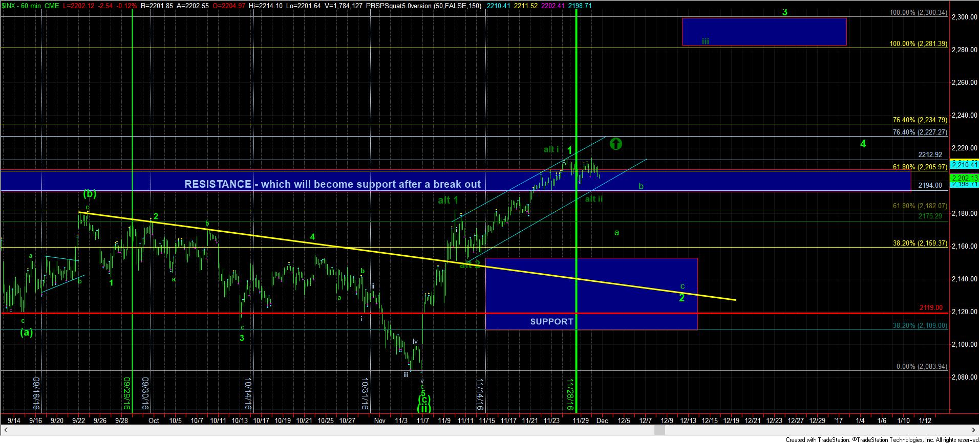This screenshot has height=443, width=980.
Task: Select the SUPPORT box label
Action: point(551,321)
